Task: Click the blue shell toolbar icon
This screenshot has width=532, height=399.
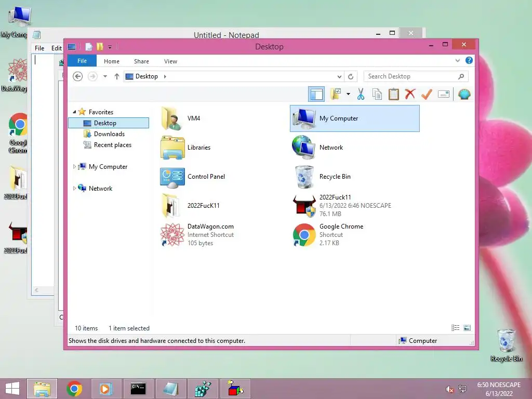Action: pyautogui.click(x=464, y=94)
